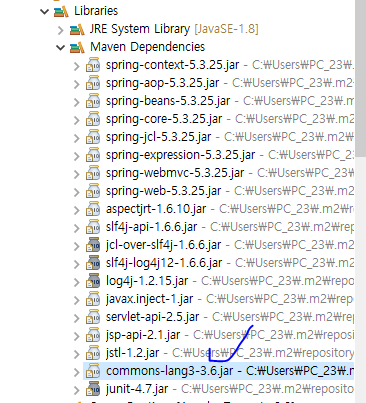The image size is (366, 403).
Task: Click the spring-beans jar icon
Action: (93, 101)
